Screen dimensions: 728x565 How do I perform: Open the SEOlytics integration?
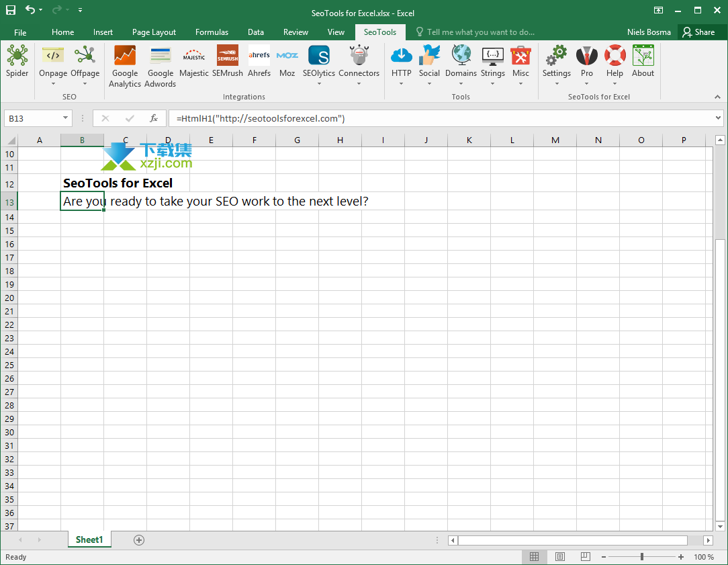[x=319, y=65]
